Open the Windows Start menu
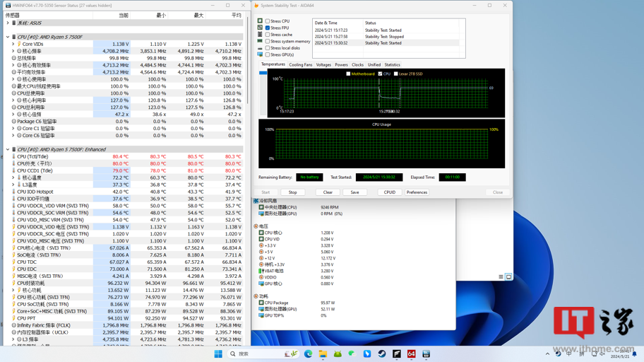 click(218, 354)
